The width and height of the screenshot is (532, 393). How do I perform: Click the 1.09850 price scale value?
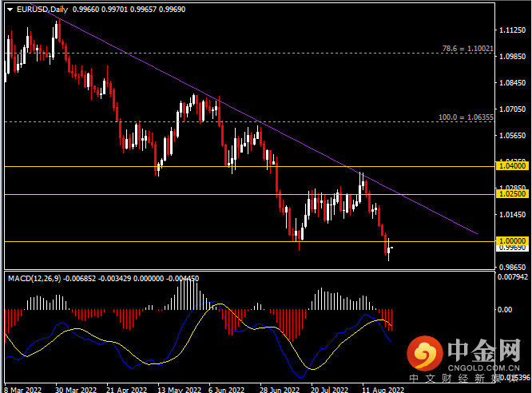click(512, 57)
